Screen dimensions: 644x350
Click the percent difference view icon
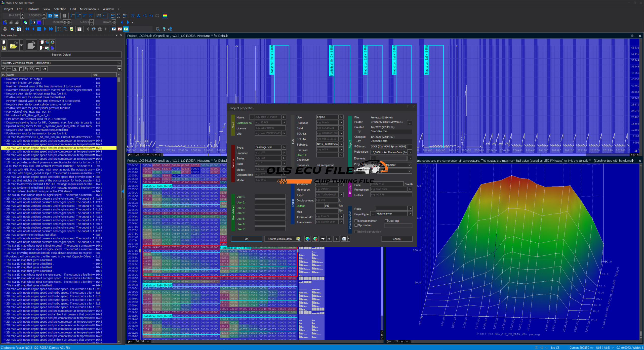(133, 16)
